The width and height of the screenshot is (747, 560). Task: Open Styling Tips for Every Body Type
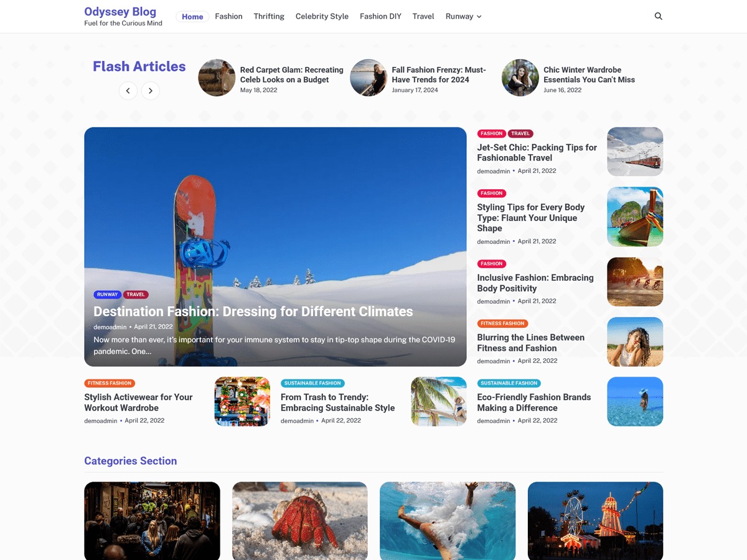(530, 218)
